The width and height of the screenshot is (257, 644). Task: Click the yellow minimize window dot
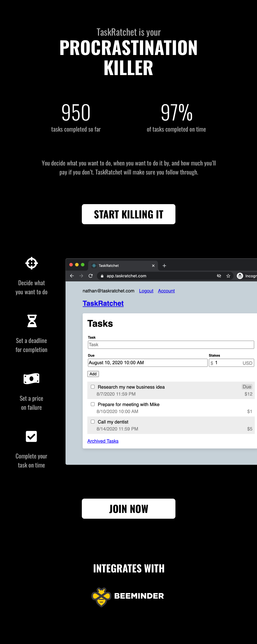coord(77,265)
